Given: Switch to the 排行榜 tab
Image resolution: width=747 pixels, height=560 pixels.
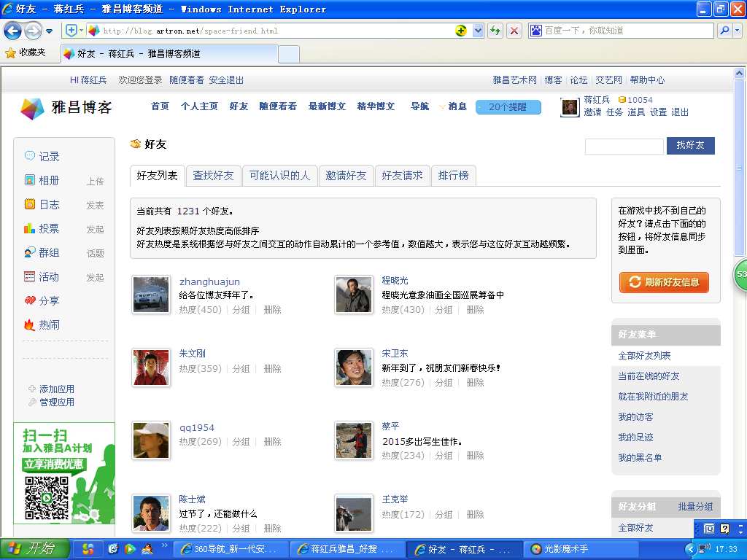Looking at the screenshot, I should tap(453, 176).
